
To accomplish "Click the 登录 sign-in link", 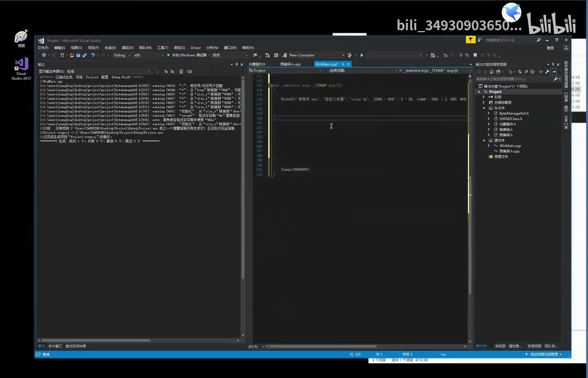I will 550,48.
